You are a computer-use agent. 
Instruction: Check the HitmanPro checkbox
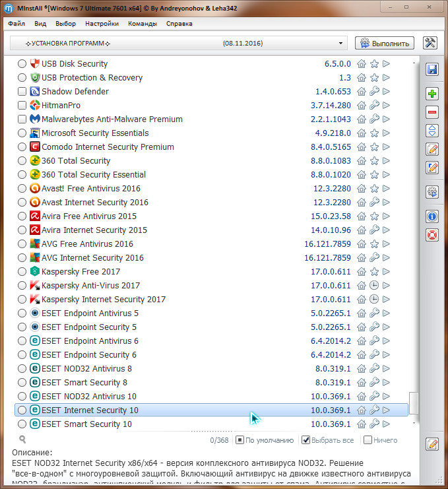(x=22, y=106)
